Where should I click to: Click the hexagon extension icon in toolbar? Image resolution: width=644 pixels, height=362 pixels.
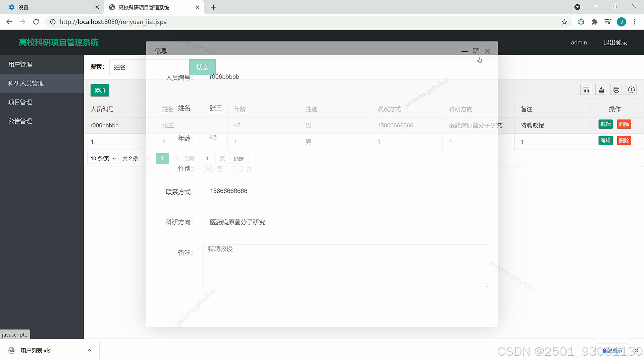581,22
